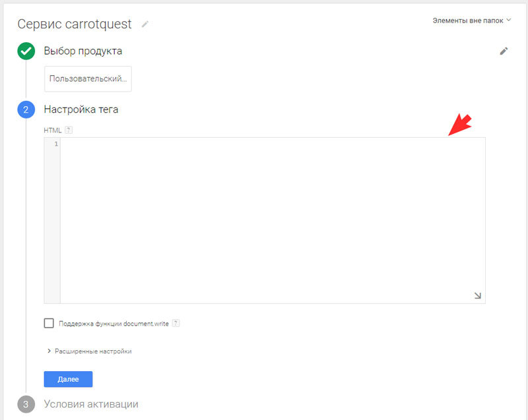Expand Расширенные настройки section
Image resolution: width=528 pixels, height=420 pixels.
pos(89,351)
